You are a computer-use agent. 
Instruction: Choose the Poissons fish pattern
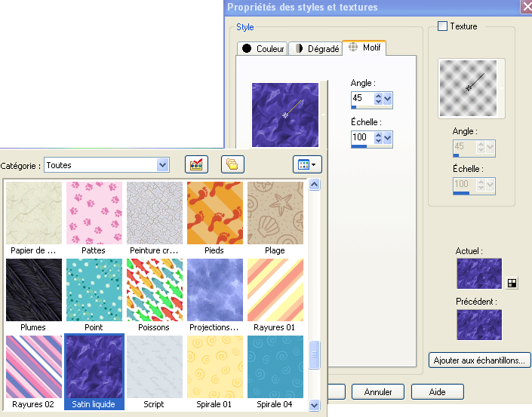tap(155, 290)
